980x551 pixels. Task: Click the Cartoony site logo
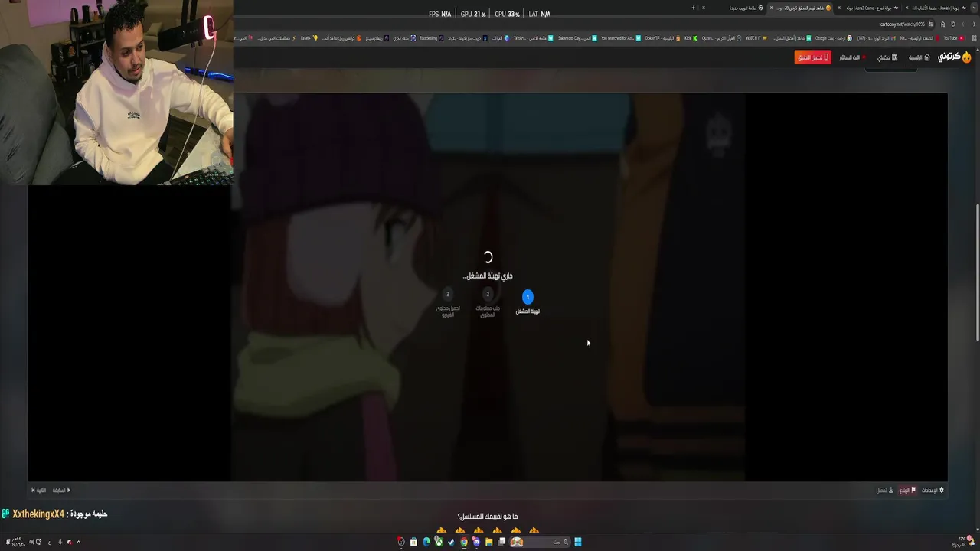click(954, 57)
